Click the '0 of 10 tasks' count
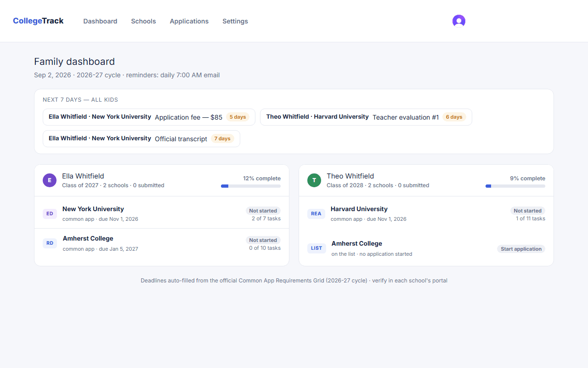The image size is (588, 368). (x=265, y=248)
